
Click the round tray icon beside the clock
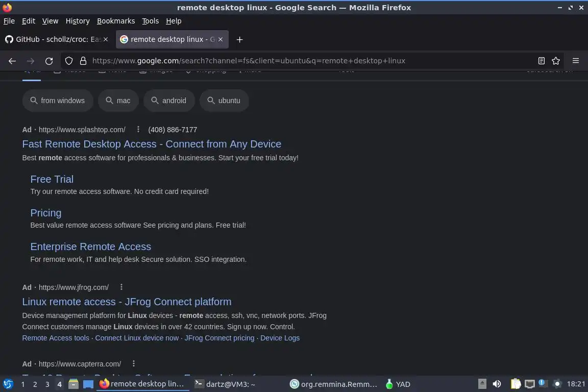557,384
